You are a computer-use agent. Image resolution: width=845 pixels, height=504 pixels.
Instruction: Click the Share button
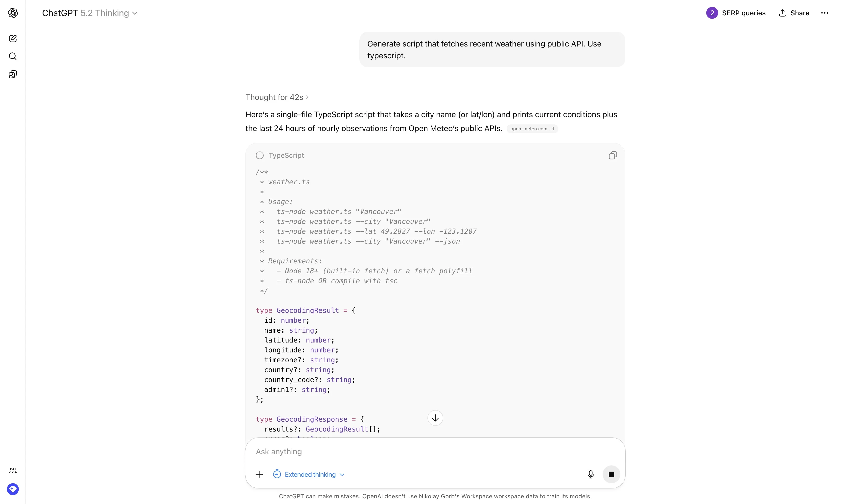[x=794, y=13]
